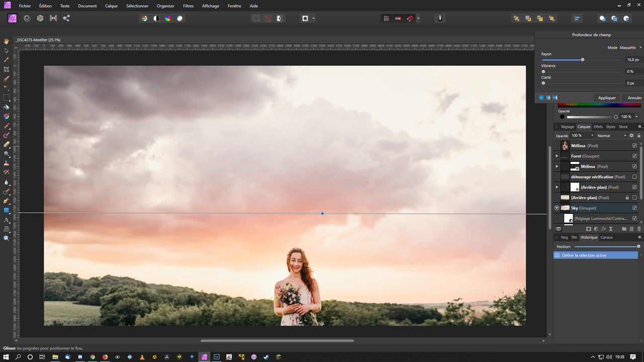Click the Annuler button

click(634, 98)
